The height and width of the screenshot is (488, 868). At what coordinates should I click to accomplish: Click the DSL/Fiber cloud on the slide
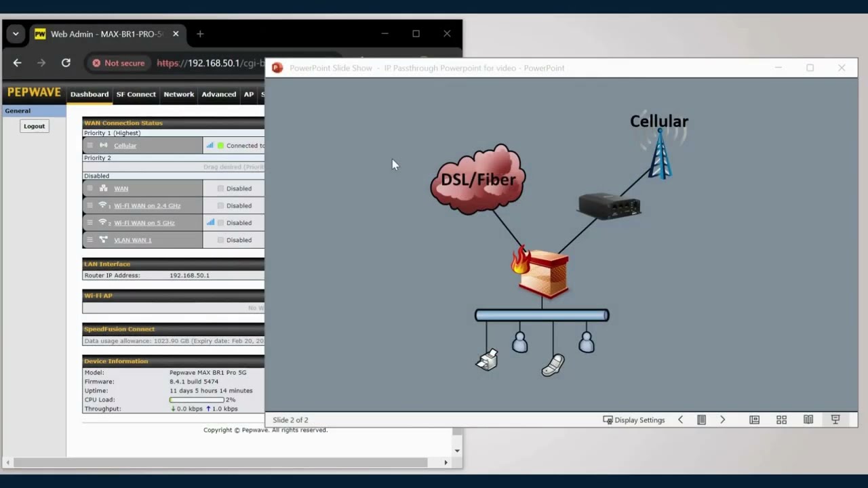(478, 180)
